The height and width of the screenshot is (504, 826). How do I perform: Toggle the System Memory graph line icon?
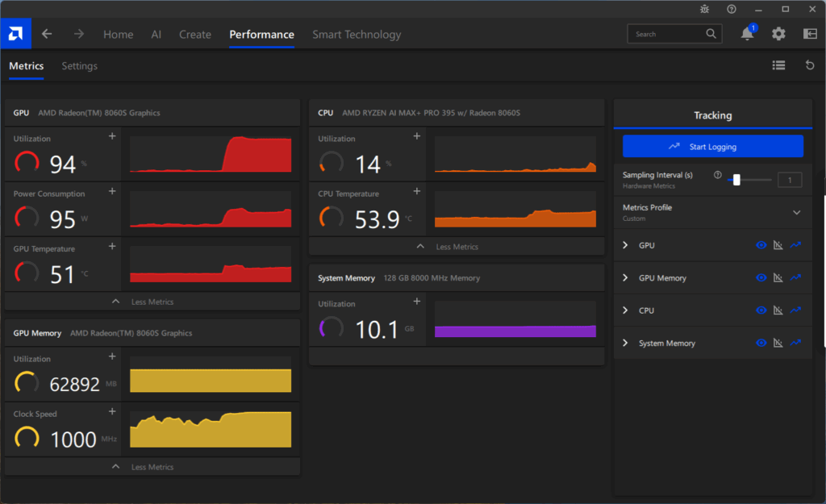pos(796,343)
